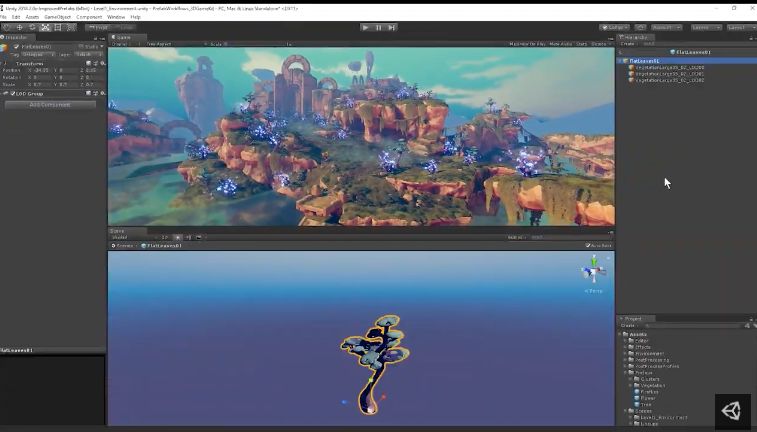Open the Layer dropdown in Inspector

click(x=89, y=55)
